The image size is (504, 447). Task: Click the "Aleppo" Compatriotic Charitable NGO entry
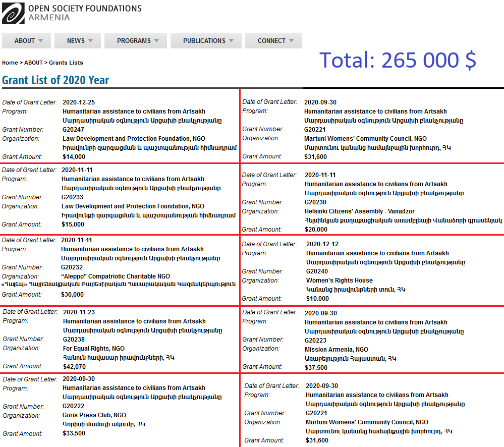click(116, 276)
